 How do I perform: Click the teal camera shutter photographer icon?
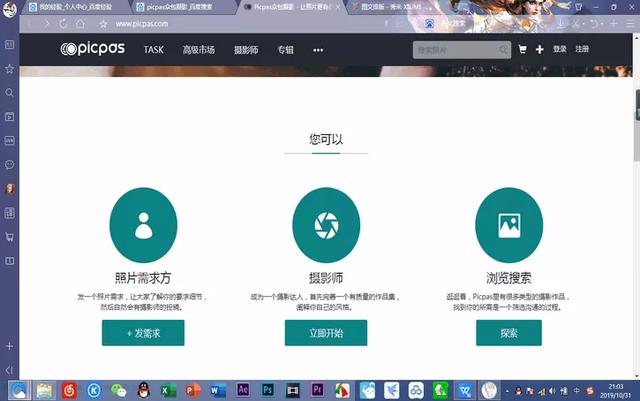(x=326, y=226)
